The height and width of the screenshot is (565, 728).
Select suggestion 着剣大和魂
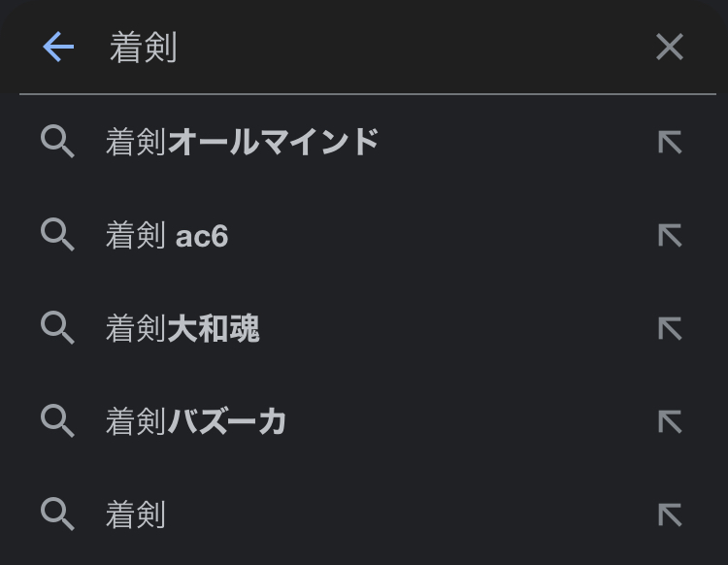[x=182, y=329]
